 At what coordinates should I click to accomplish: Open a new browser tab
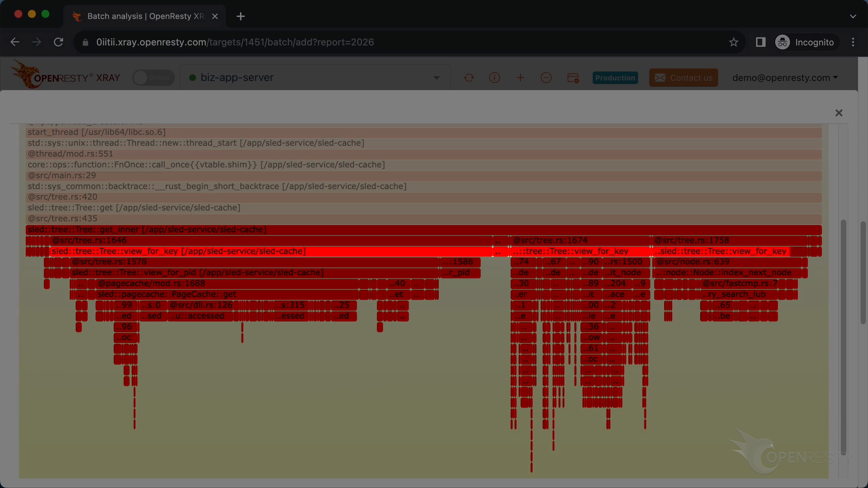pyautogui.click(x=240, y=16)
